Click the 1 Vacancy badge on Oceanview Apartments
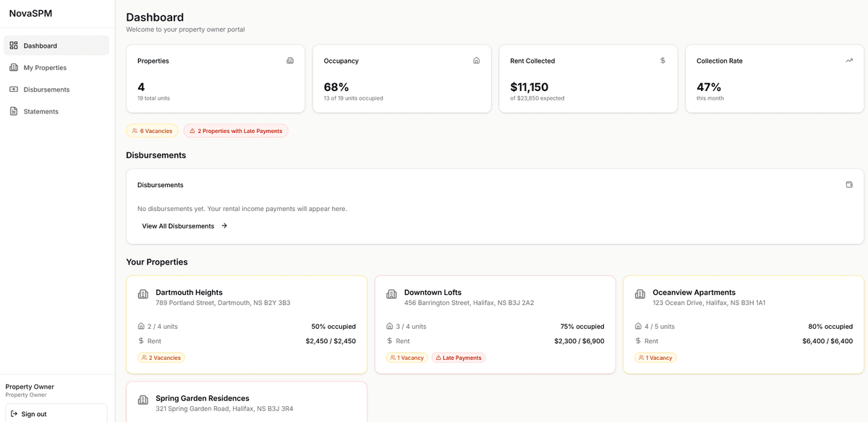Viewport: 868px width, 422px height. coord(655,357)
